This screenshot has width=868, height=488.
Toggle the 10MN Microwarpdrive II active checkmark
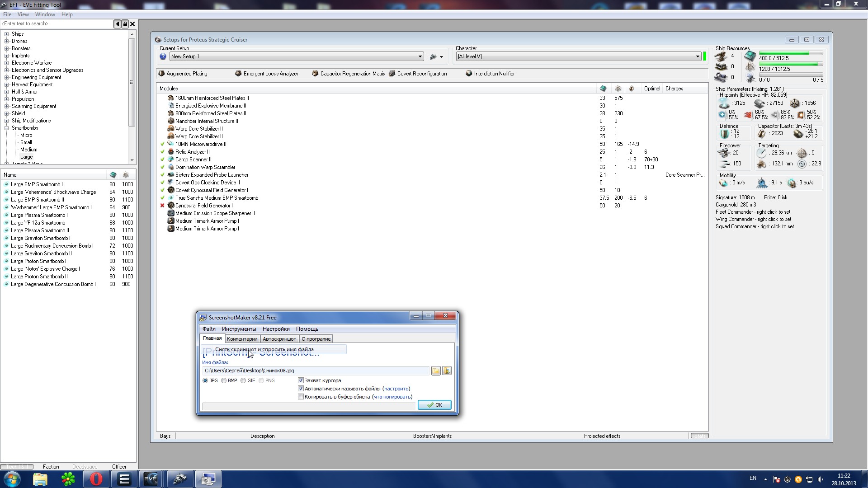pyautogui.click(x=162, y=144)
